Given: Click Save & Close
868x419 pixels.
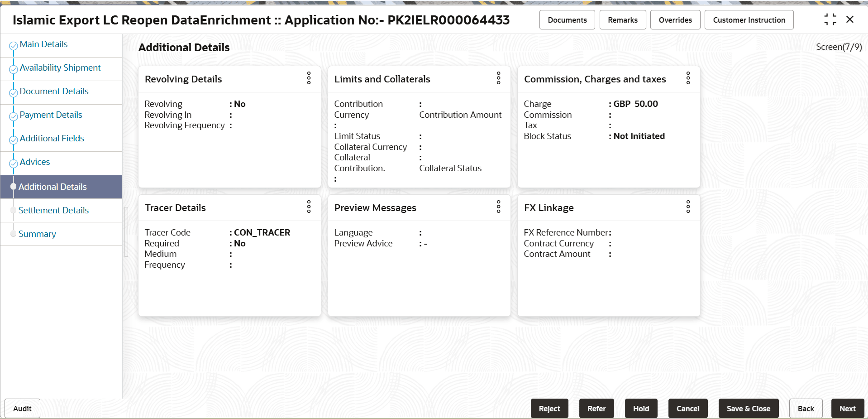Looking at the screenshot, I should coord(749,409).
